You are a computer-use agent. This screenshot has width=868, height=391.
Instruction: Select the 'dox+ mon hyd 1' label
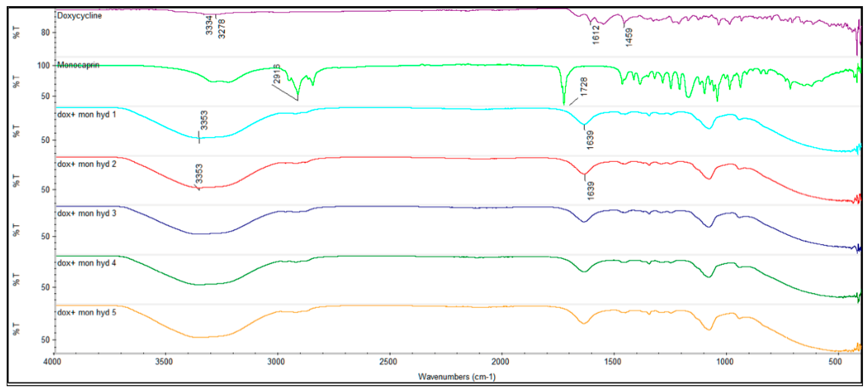click(87, 115)
